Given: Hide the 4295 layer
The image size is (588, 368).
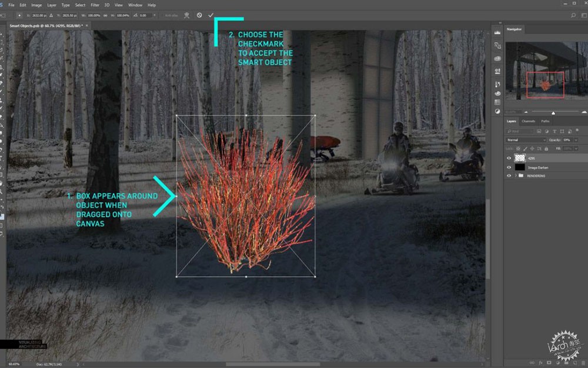Looking at the screenshot, I should coord(509,158).
